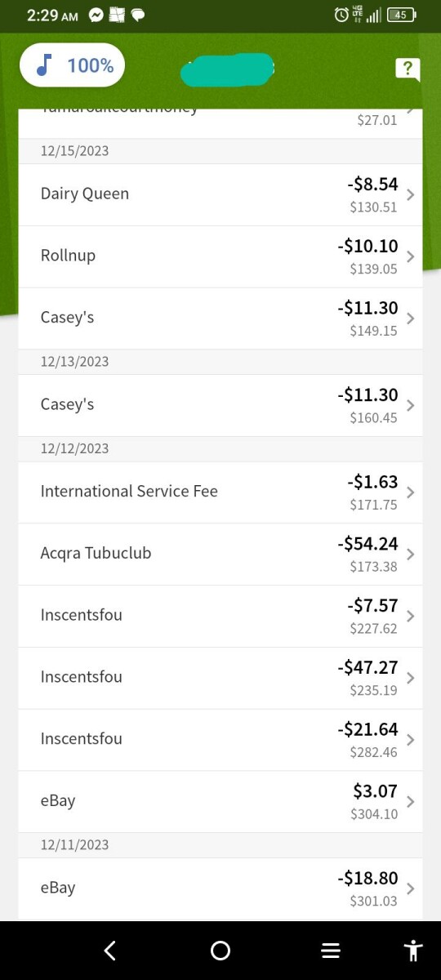The height and width of the screenshot is (980, 441).
Task: Open the eBay $3.07 refund transaction
Action: click(220, 801)
